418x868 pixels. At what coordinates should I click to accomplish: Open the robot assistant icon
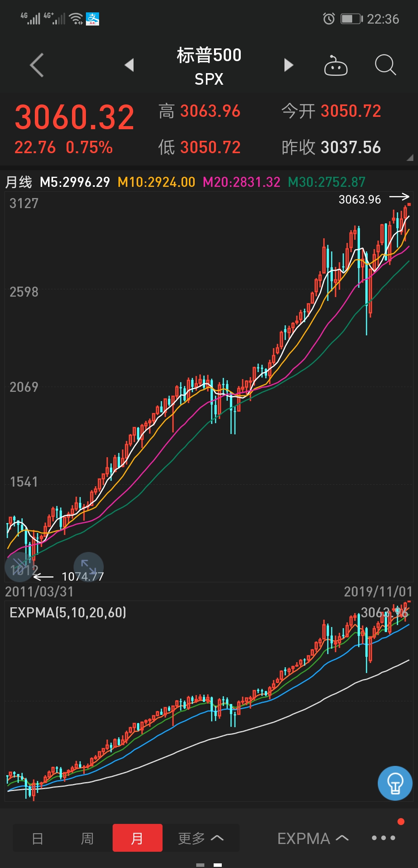click(336, 66)
